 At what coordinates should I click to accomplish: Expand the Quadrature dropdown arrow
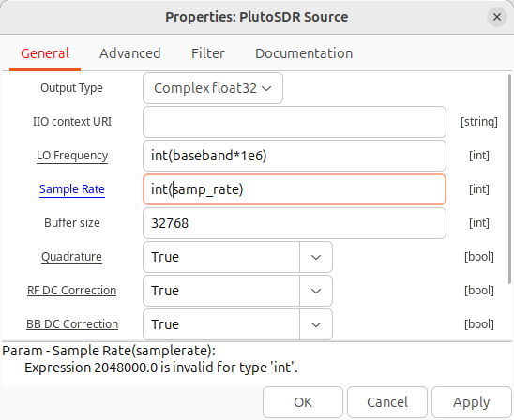(316, 257)
